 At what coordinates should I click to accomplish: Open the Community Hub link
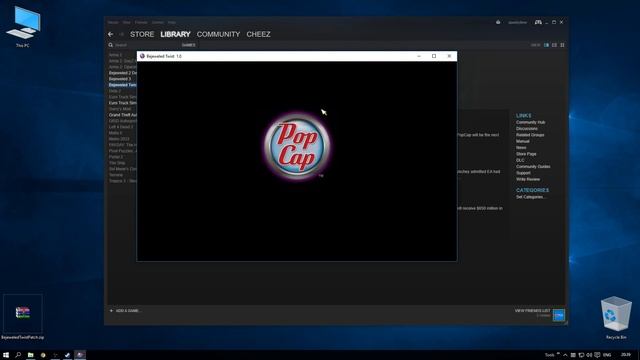coord(530,122)
